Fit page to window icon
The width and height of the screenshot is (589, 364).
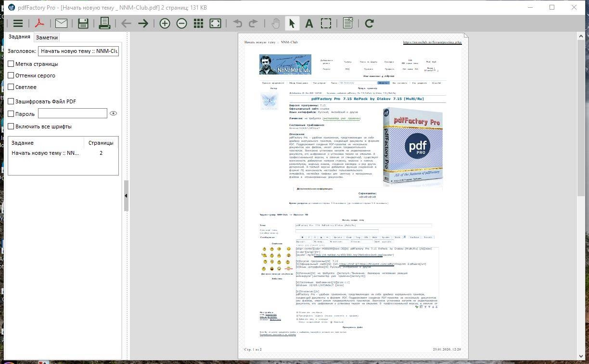click(216, 23)
